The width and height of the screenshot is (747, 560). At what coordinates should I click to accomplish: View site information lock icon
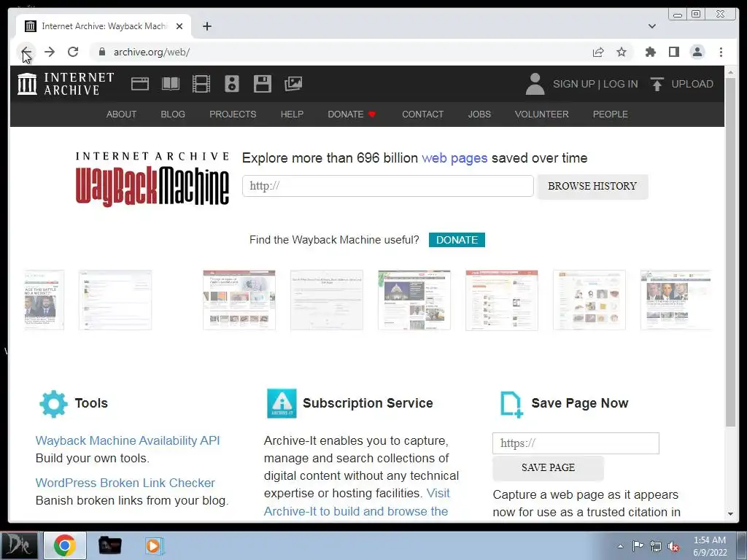(x=102, y=52)
